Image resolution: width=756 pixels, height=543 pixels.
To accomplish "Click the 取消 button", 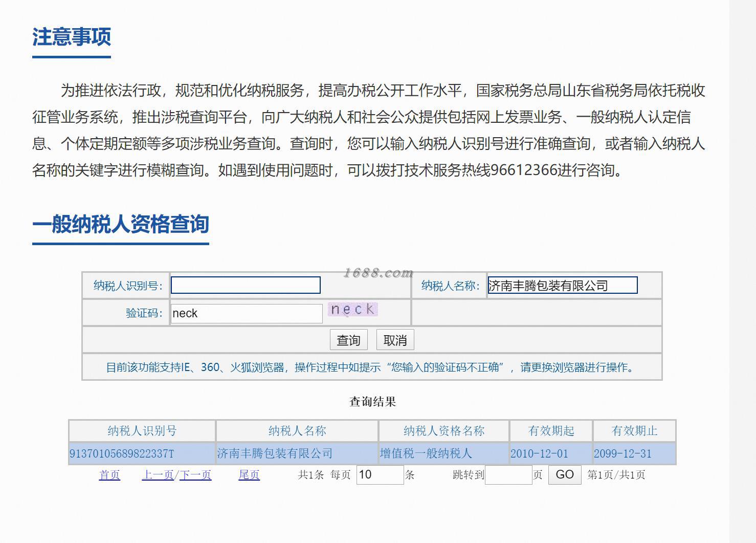I will click(395, 340).
